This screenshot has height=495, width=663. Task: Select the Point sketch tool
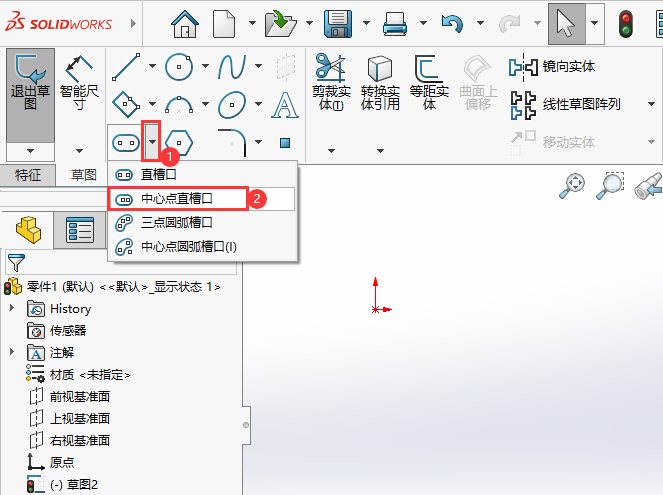click(285, 143)
